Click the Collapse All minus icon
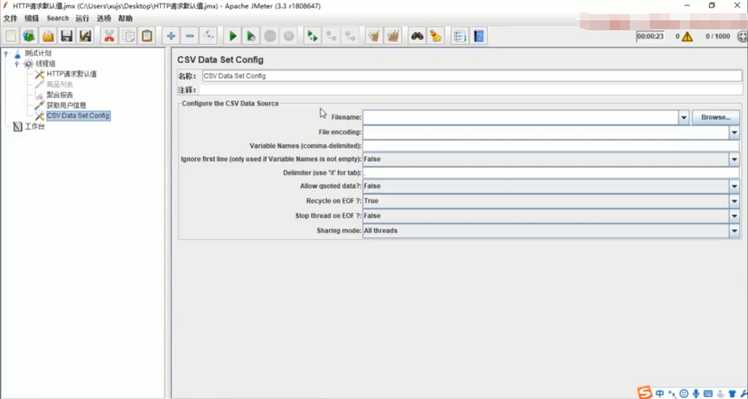The height and width of the screenshot is (399, 748). 189,36
